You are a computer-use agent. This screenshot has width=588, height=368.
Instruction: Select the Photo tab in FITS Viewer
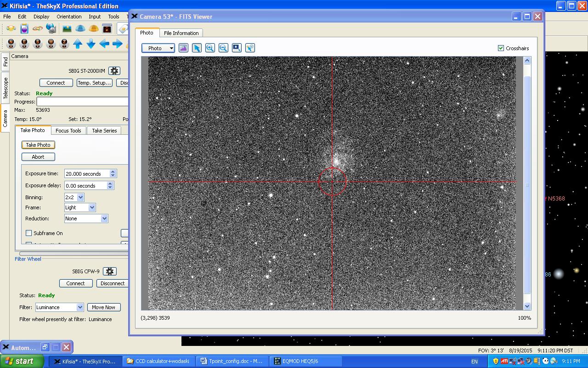(147, 33)
